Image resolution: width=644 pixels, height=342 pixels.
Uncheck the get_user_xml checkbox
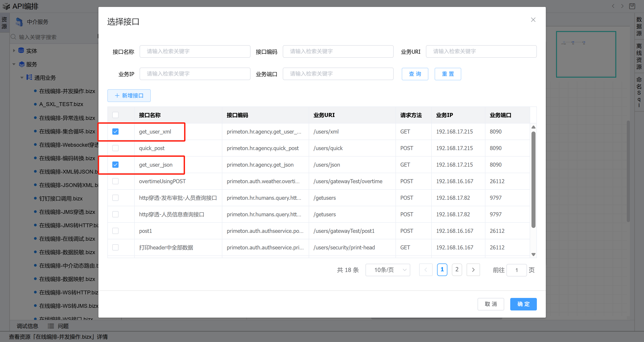(115, 132)
